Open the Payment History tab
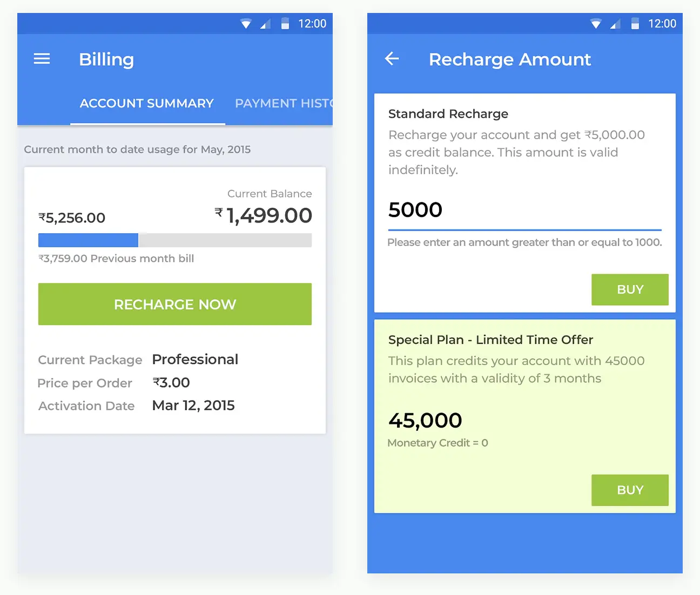Screen dimensions: 700x595 coord(284,103)
